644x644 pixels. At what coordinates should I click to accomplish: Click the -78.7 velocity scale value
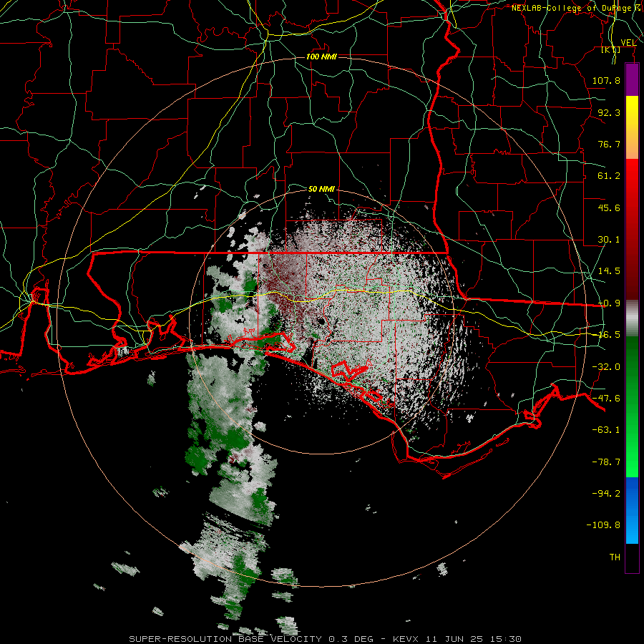(606, 462)
